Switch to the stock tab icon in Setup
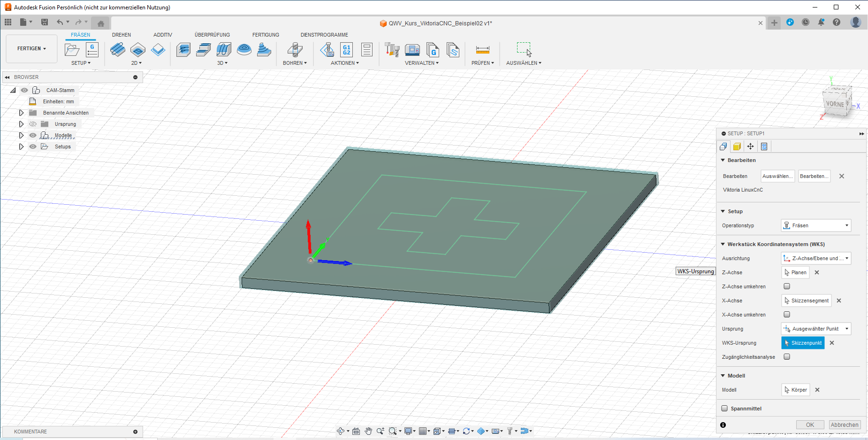 [x=737, y=147]
